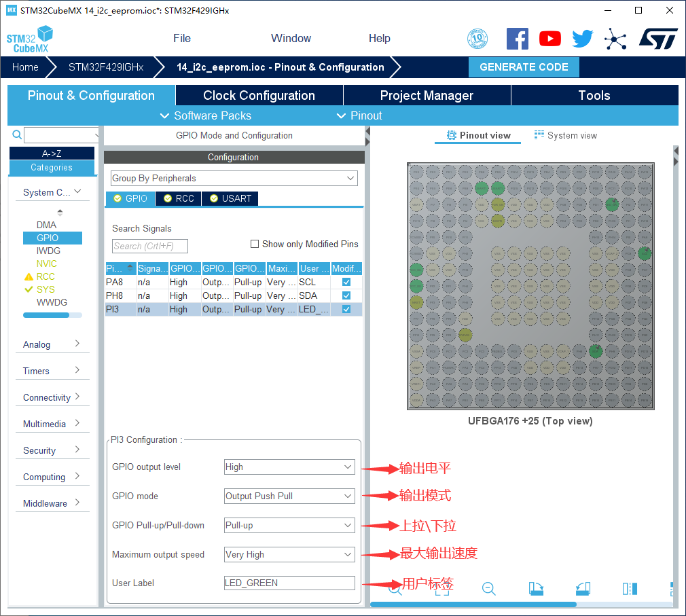Open the Project Manager tab
Image resolution: width=686 pixels, height=616 pixels.
coord(427,96)
